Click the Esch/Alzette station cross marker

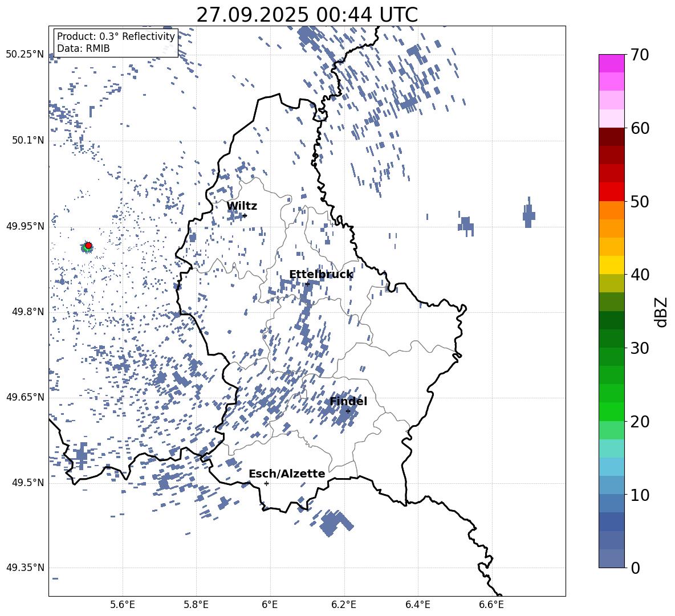click(x=266, y=483)
